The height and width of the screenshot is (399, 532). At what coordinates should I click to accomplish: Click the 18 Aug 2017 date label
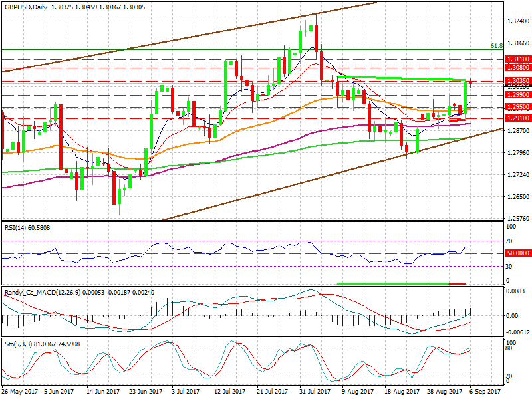[x=401, y=392]
